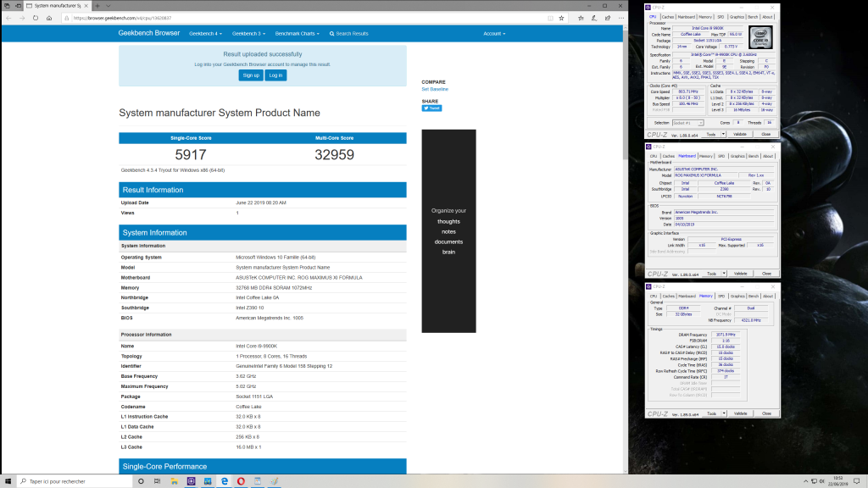This screenshot has width=868, height=488.
Task: Click Tools button in top CPU-Z window
Action: 711,135
